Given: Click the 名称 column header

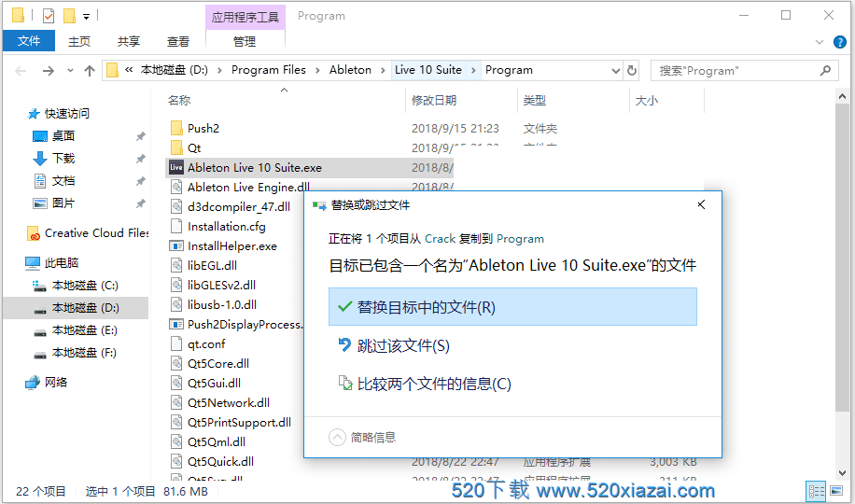Looking at the screenshot, I should click(x=179, y=100).
